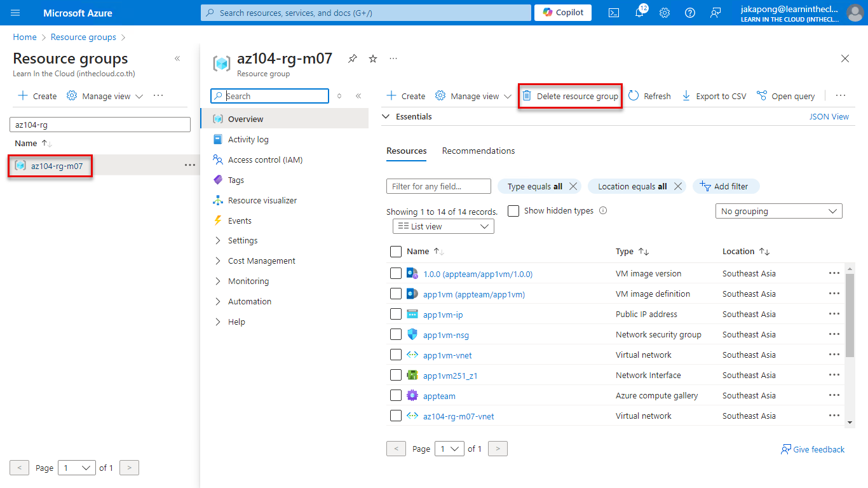Open the portal settings gear
This screenshot has width=868, height=488.
tap(665, 13)
